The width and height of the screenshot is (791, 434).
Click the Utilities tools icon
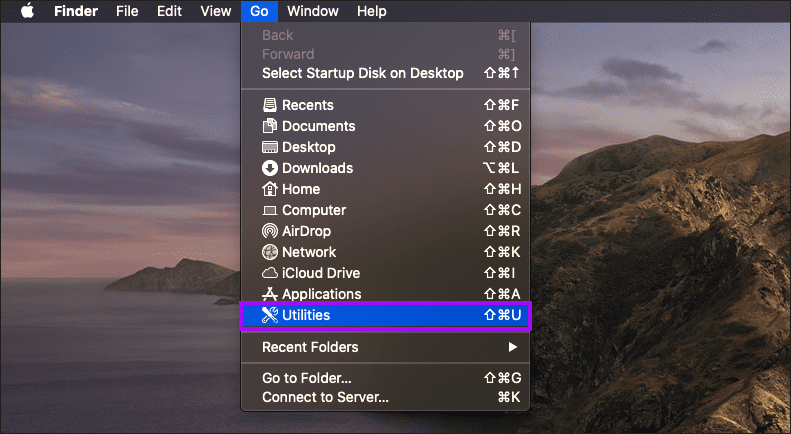(x=270, y=315)
